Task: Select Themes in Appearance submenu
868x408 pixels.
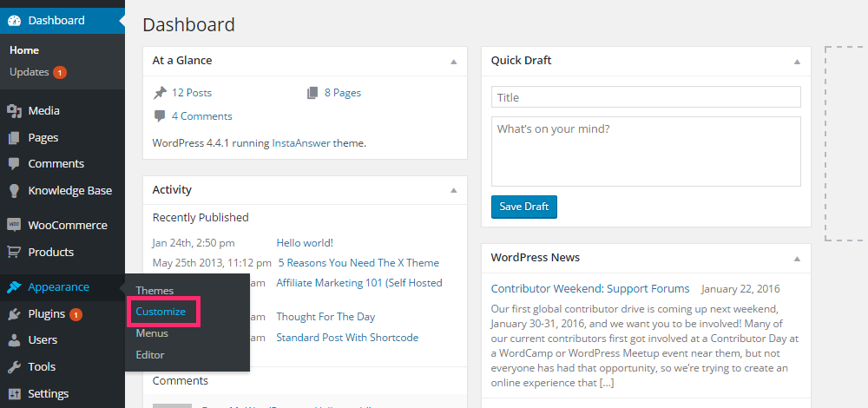Action: [155, 291]
